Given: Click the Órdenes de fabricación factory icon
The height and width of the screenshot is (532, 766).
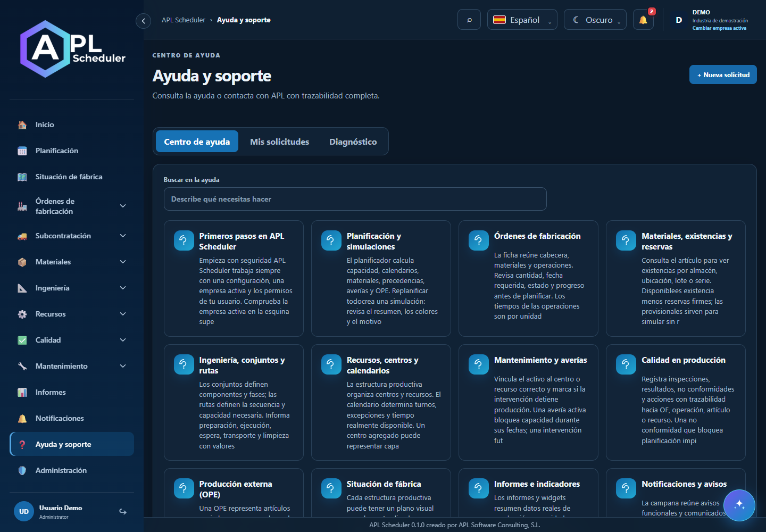Looking at the screenshot, I should tap(22, 206).
